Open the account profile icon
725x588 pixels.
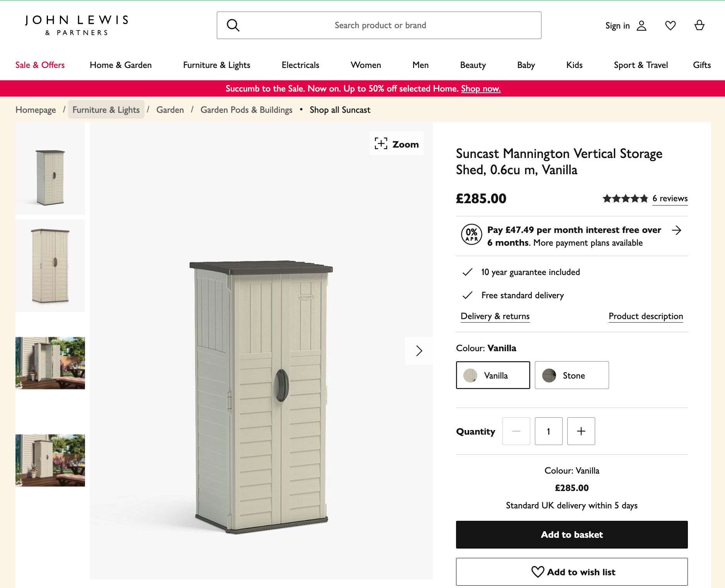click(x=642, y=25)
